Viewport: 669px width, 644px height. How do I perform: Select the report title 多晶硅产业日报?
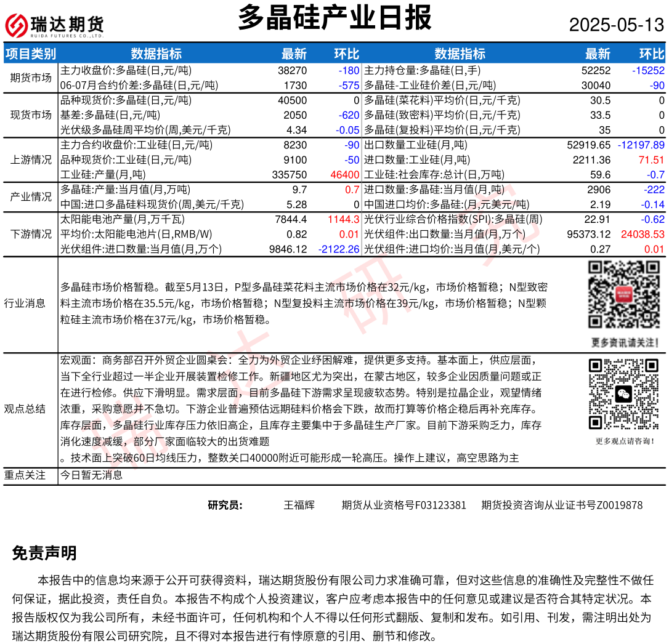[x=335, y=18]
